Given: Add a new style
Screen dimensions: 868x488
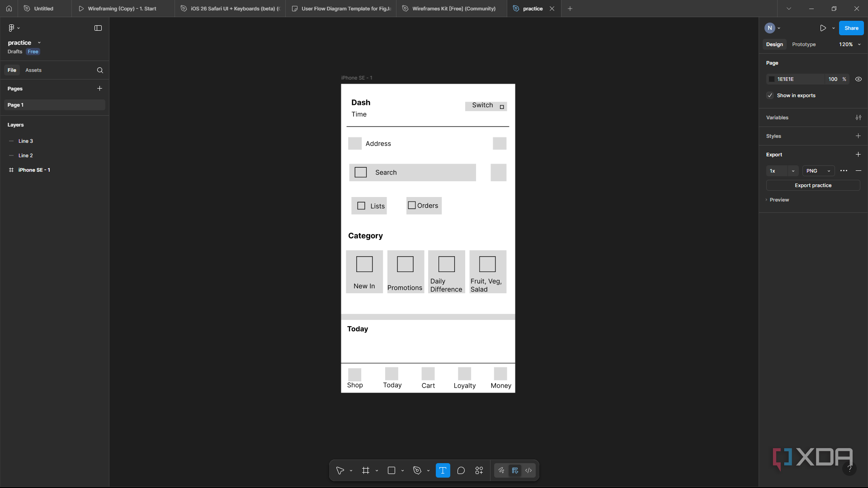Looking at the screenshot, I should (858, 136).
